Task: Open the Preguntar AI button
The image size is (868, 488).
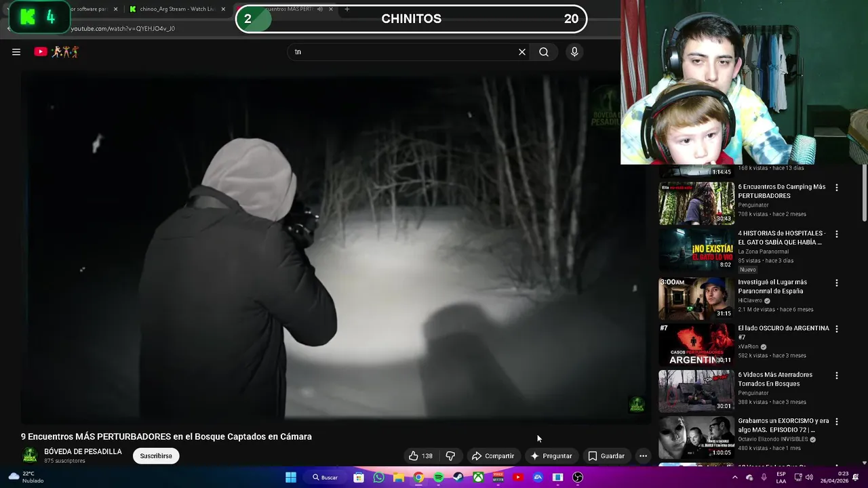Action: (551, 456)
